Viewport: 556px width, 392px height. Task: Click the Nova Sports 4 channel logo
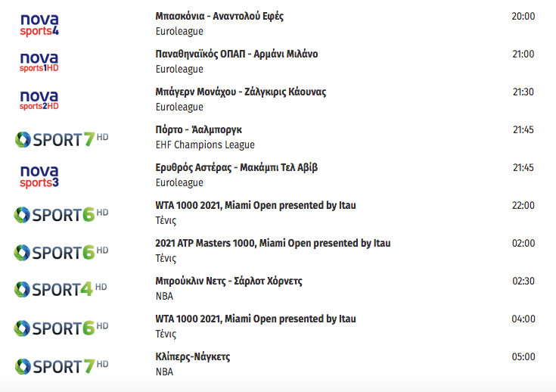point(39,25)
